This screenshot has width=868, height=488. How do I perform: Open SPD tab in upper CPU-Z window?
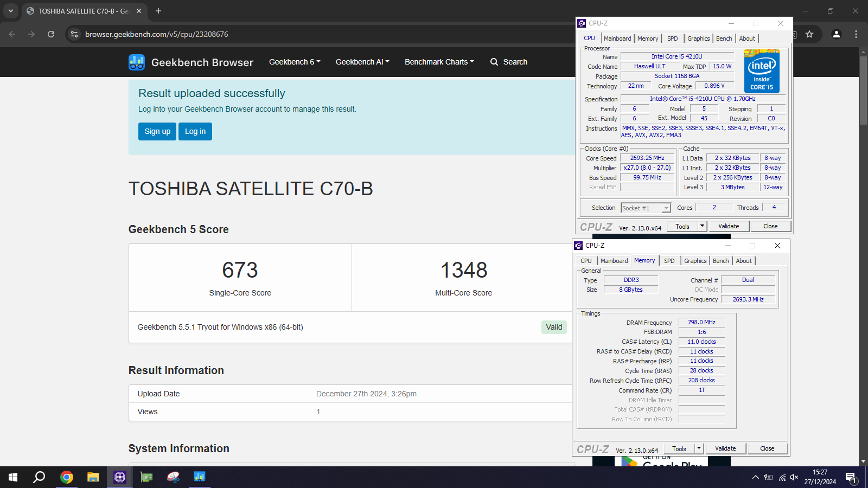(673, 38)
